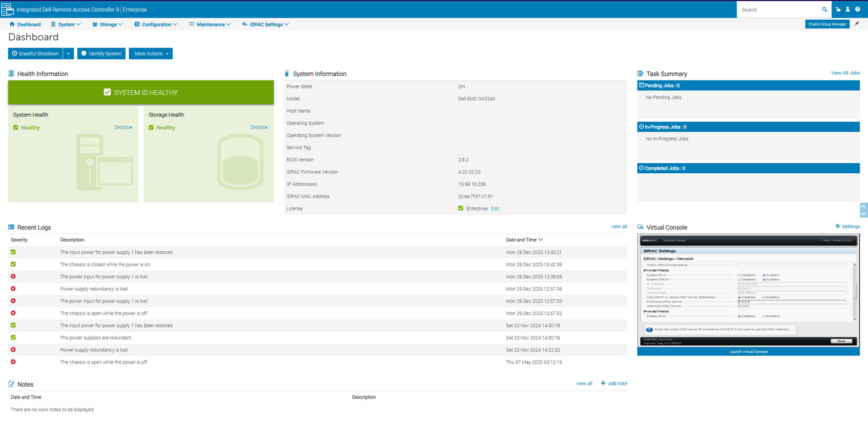Open the More Actions dropdown
The width and height of the screenshot is (868, 433).
tap(150, 54)
